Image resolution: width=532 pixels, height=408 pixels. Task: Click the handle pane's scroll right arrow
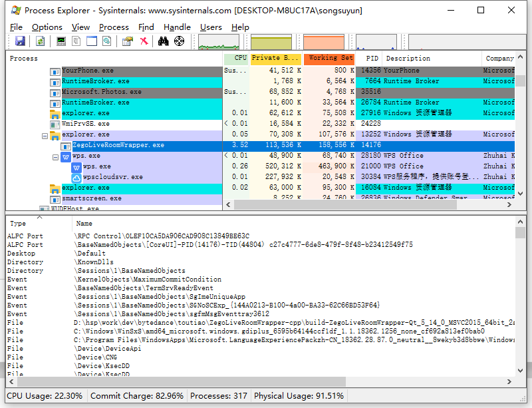pyautogui.click(x=509, y=381)
